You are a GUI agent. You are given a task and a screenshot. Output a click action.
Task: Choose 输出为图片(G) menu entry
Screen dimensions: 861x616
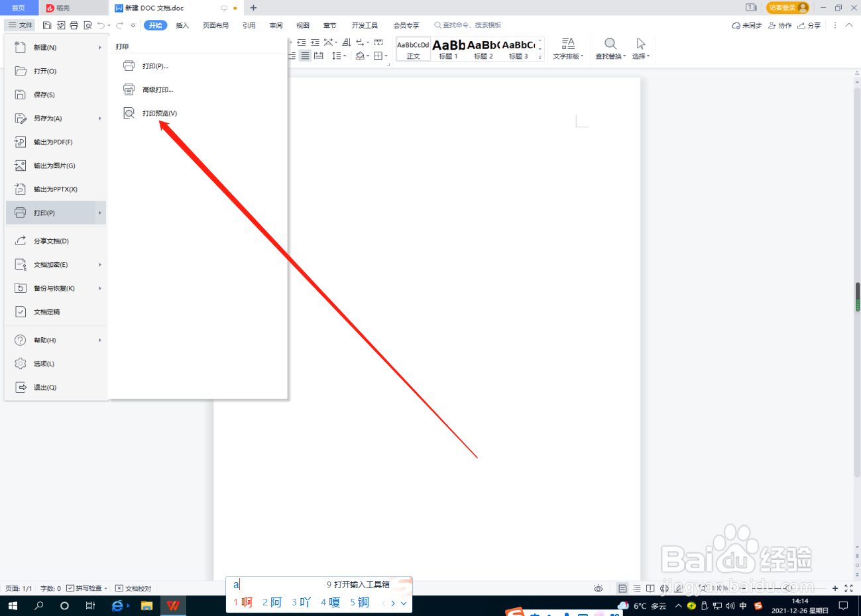pos(56,166)
